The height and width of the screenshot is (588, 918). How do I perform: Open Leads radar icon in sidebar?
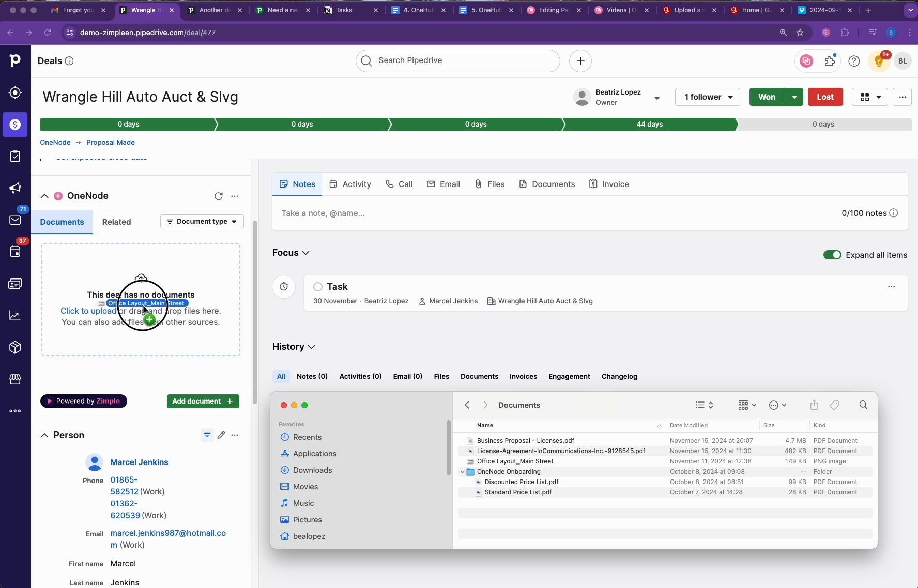point(15,93)
